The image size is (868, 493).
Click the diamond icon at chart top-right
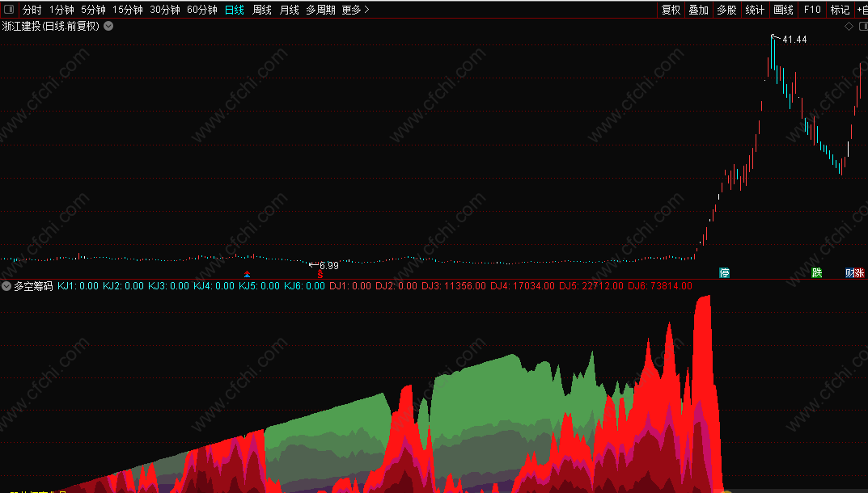[x=849, y=26]
